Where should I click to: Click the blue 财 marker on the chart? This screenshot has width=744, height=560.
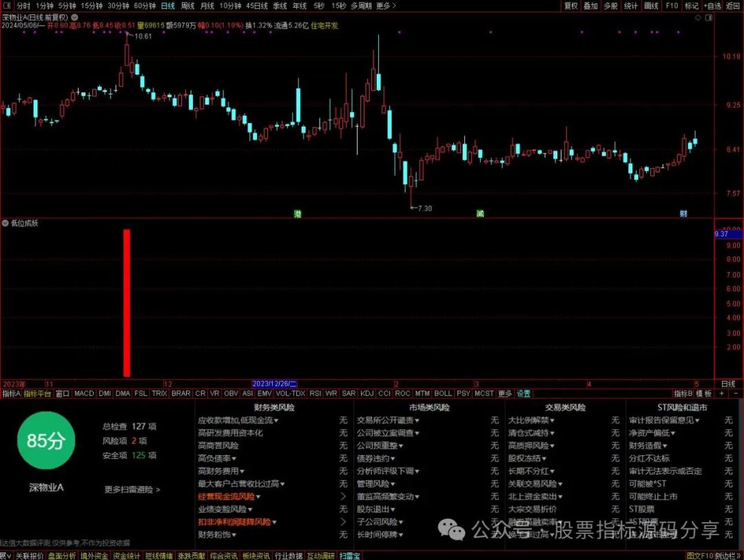tap(683, 214)
